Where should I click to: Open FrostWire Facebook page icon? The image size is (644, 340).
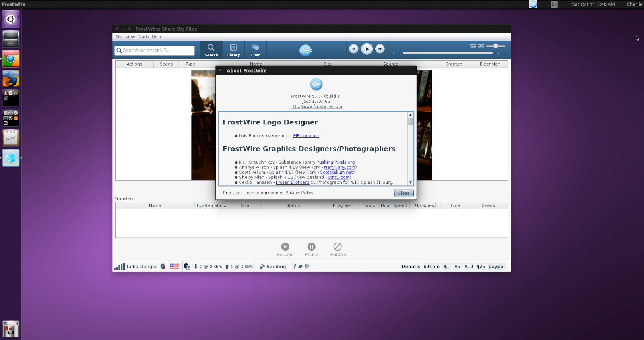click(295, 267)
